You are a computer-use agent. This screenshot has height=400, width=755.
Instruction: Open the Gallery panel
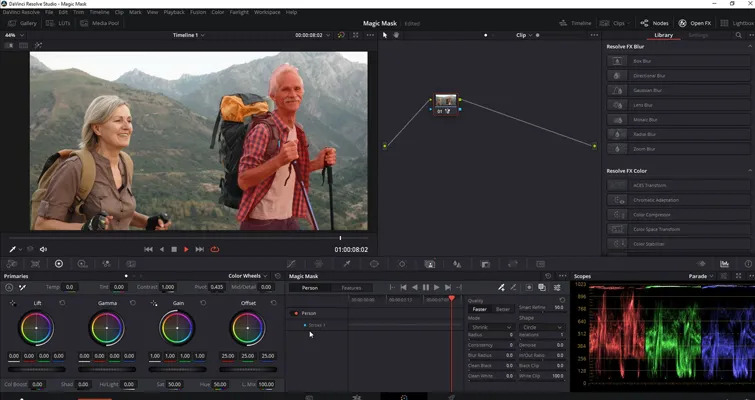[23, 22]
